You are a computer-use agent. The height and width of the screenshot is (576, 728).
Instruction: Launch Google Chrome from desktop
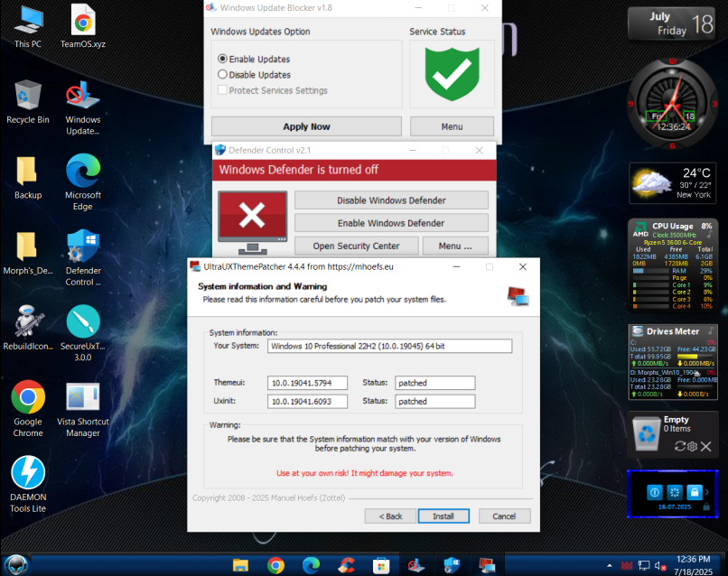tap(28, 409)
